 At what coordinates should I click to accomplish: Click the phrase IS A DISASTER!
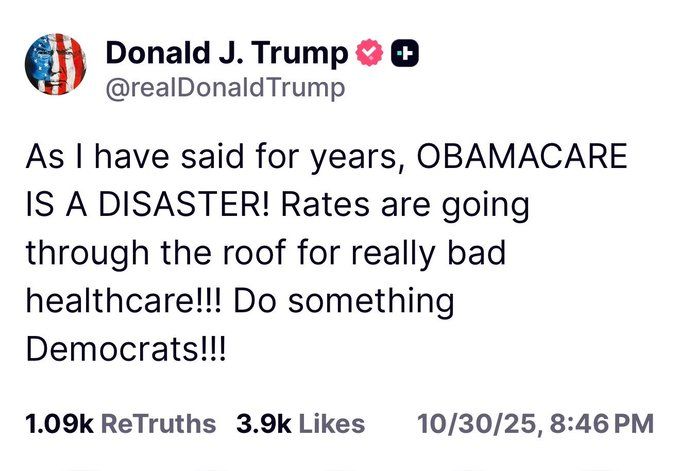[x=148, y=204]
